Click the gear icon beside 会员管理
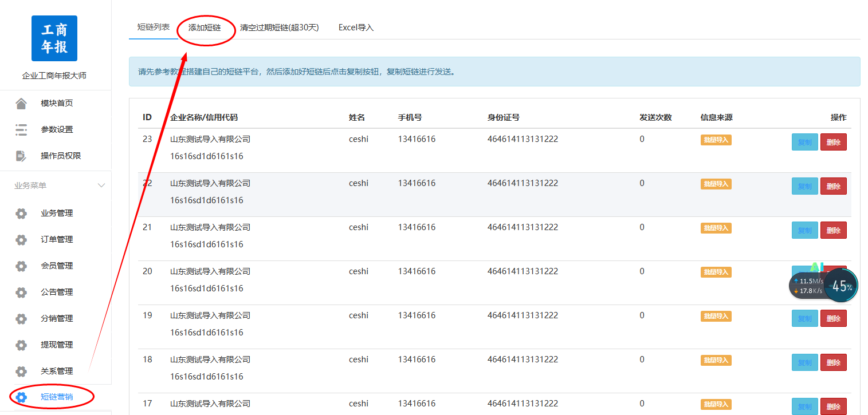 coord(21,266)
